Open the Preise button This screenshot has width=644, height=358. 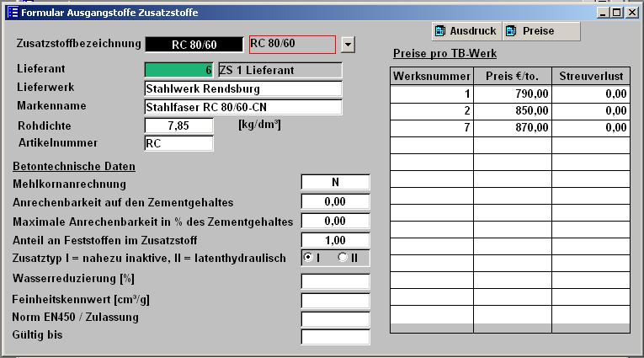[540, 31]
